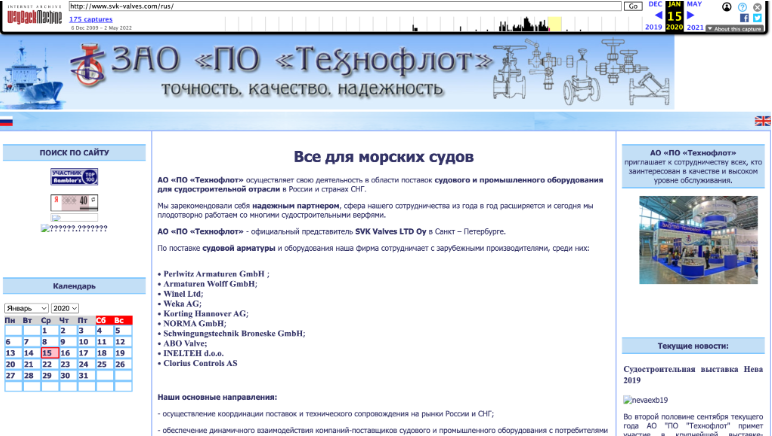Jump to DEC 2019 capture
Viewport: 772px width, 436px height.
[655, 4]
